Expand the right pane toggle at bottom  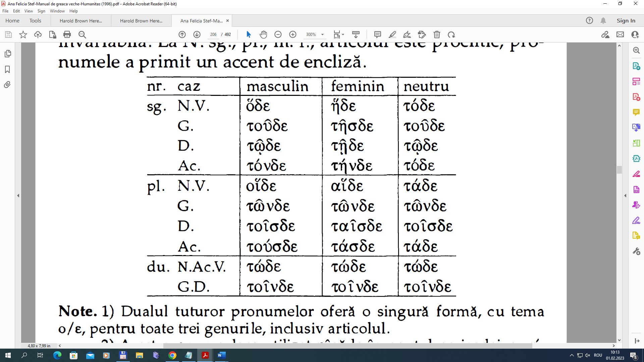point(637,341)
